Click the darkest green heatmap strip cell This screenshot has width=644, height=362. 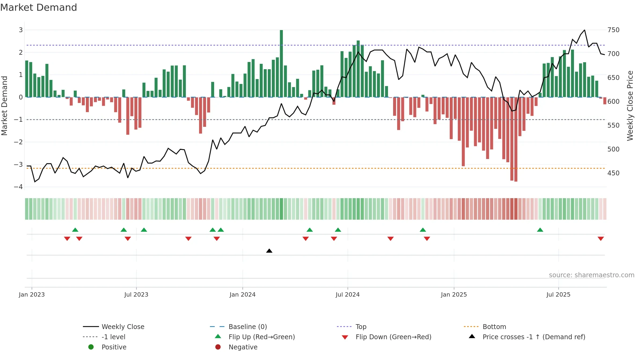[x=281, y=209]
